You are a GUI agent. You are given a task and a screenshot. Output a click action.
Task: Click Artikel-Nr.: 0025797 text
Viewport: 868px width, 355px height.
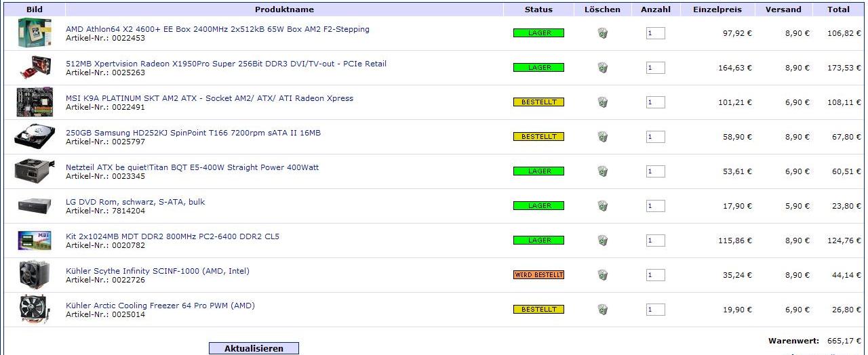coord(105,142)
